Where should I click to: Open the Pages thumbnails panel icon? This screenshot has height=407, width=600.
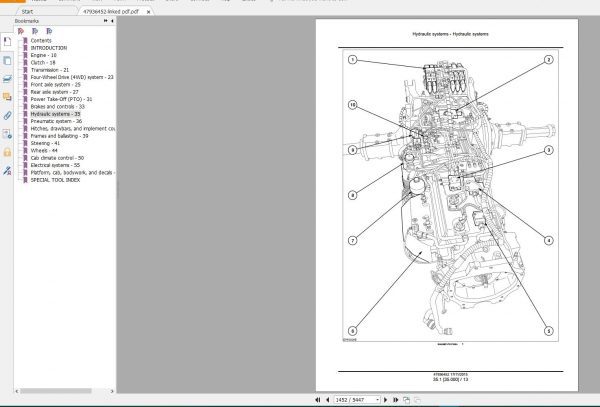point(7,60)
